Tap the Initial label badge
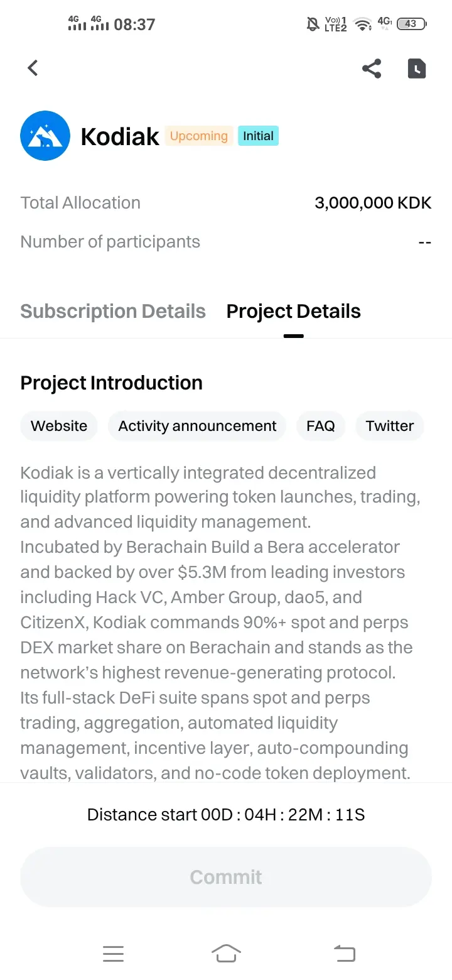Image resolution: width=452 pixels, height=980 pixels. [258, 136]
